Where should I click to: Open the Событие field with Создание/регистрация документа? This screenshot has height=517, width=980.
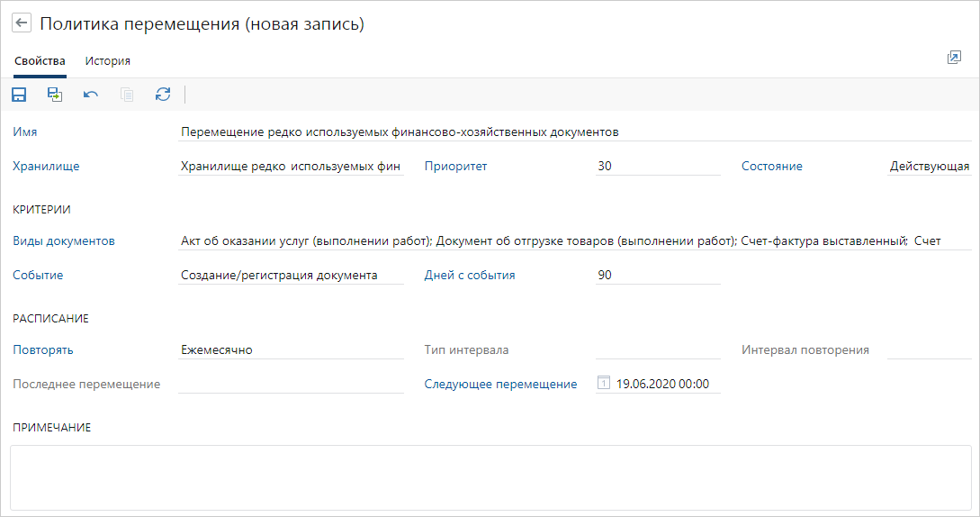(291, 276)
